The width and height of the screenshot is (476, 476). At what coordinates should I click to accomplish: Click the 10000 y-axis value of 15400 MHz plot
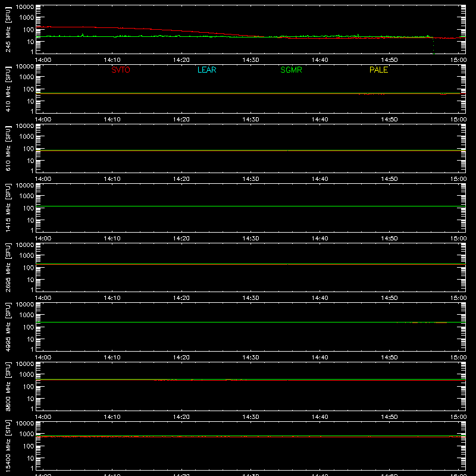pyautogui.click(x=25, y=424)
